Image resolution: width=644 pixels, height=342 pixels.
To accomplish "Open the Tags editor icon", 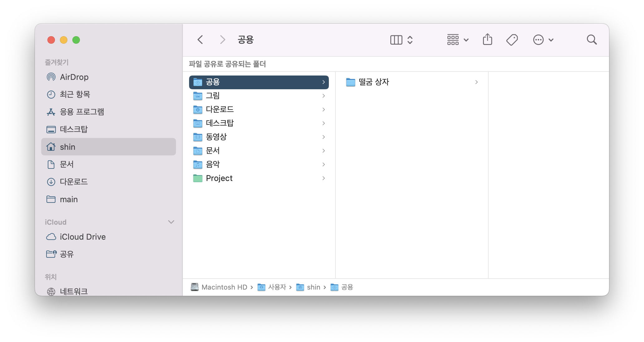I will pyautogui.click(x=512, y=40).
